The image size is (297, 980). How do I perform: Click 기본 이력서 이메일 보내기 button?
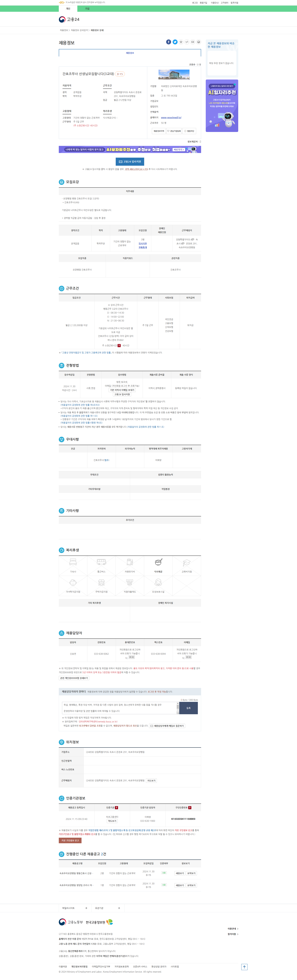coord(122,390)
